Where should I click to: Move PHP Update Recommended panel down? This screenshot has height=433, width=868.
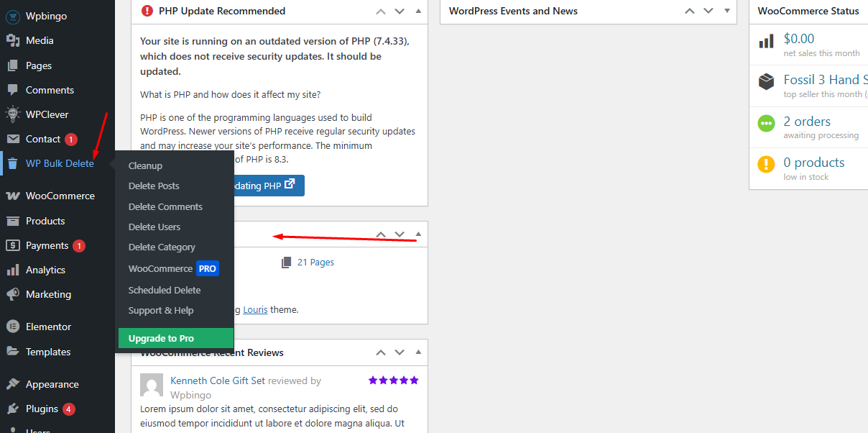tap(400, 11)
